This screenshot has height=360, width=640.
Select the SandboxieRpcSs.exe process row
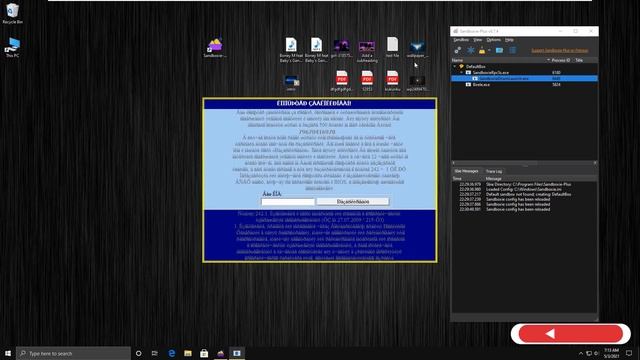point(524,72)
